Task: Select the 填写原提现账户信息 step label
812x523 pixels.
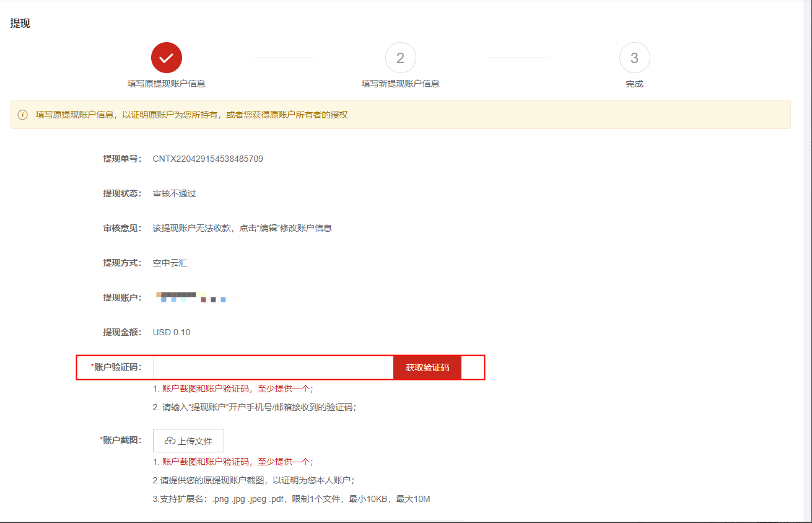Action: [x=166, y=84]
